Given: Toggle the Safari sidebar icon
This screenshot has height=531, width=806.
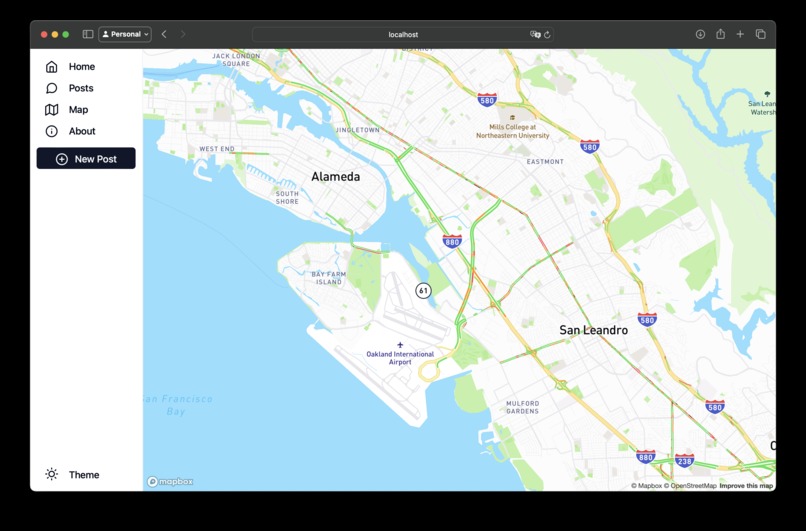Looking at the screenshot, I should coord(88,34).
